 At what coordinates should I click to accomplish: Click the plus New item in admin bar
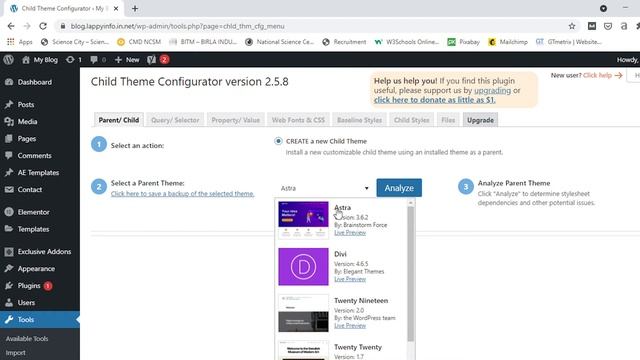(127, 60)
